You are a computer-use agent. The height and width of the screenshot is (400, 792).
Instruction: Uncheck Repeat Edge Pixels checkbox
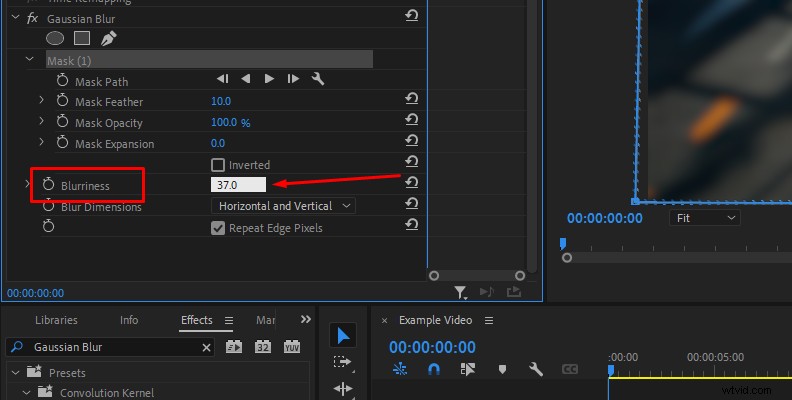tap(218, 228)
